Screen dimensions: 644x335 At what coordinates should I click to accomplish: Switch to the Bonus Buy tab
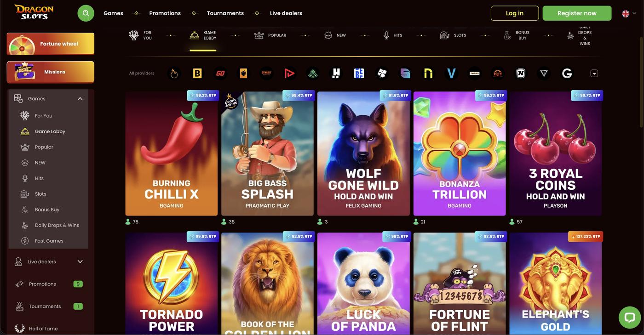(x=517, y=35)
